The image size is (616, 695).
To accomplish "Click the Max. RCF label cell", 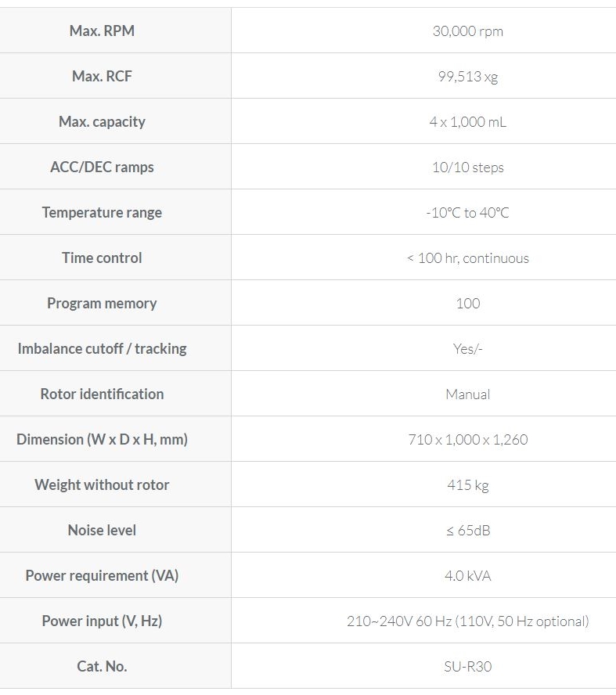I will (x=102, y=77).
